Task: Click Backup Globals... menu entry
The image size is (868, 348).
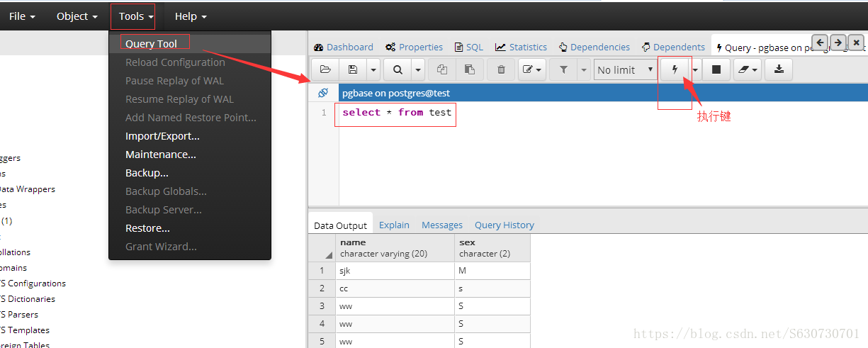Action: pos(190,191)
